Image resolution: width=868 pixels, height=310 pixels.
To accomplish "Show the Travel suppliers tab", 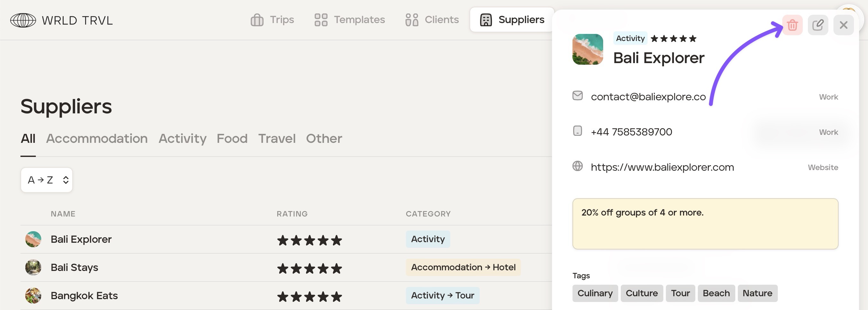I will click(277, 139).
